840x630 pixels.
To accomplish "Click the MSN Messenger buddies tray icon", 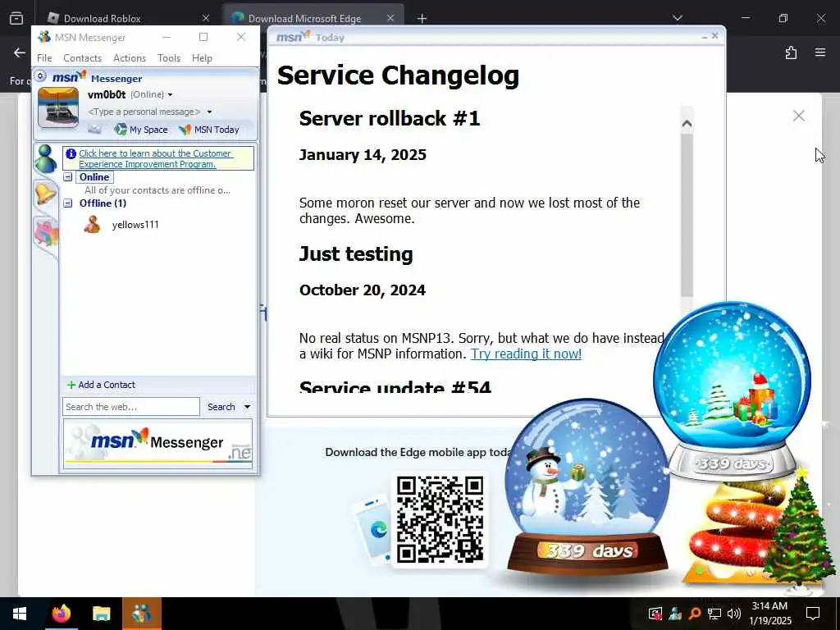I will pos(675,614).
